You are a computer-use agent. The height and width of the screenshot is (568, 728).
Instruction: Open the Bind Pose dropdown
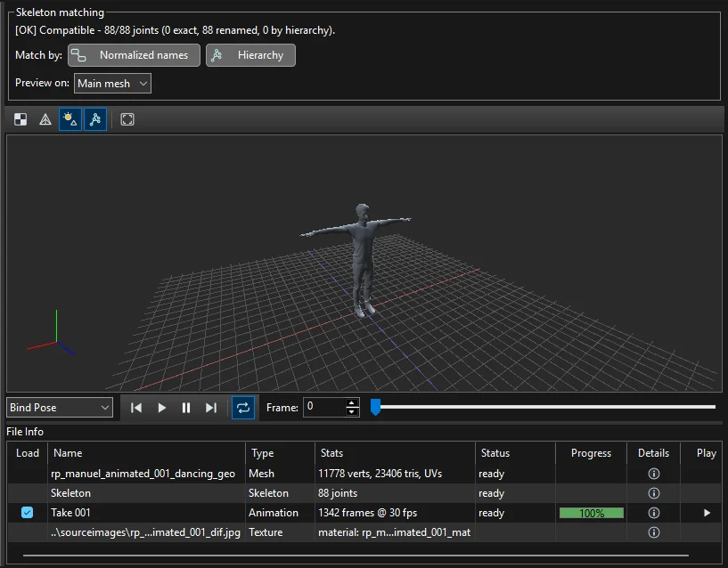pos(60,408)
